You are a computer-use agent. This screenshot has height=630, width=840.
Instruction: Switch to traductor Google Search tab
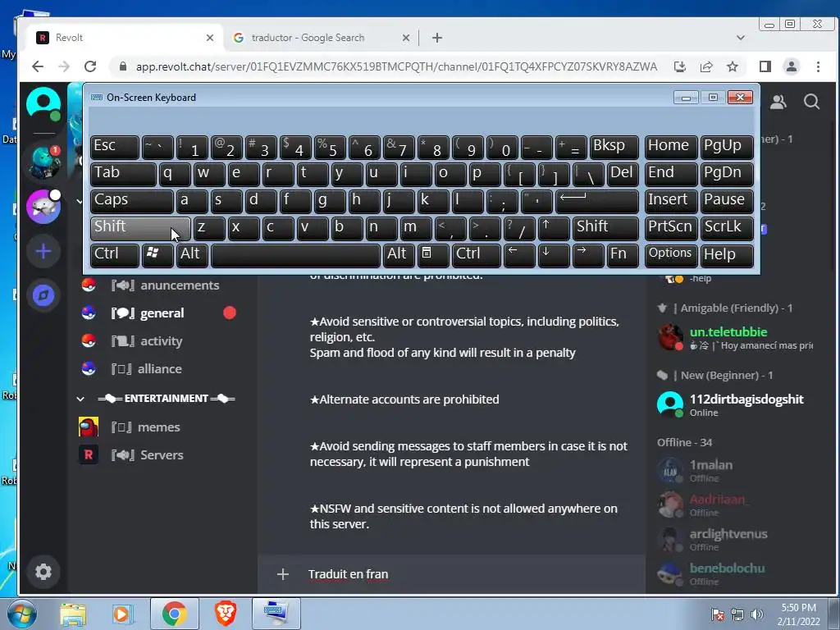(x=322, y=38)
